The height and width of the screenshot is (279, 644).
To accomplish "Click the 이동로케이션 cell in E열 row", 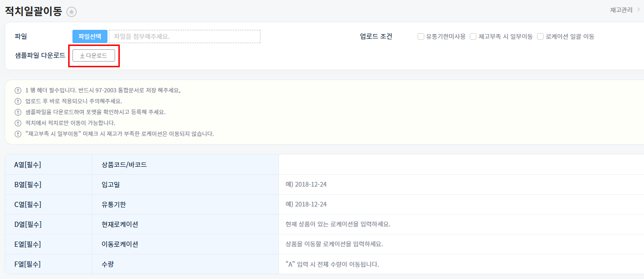I will (120, 244).
